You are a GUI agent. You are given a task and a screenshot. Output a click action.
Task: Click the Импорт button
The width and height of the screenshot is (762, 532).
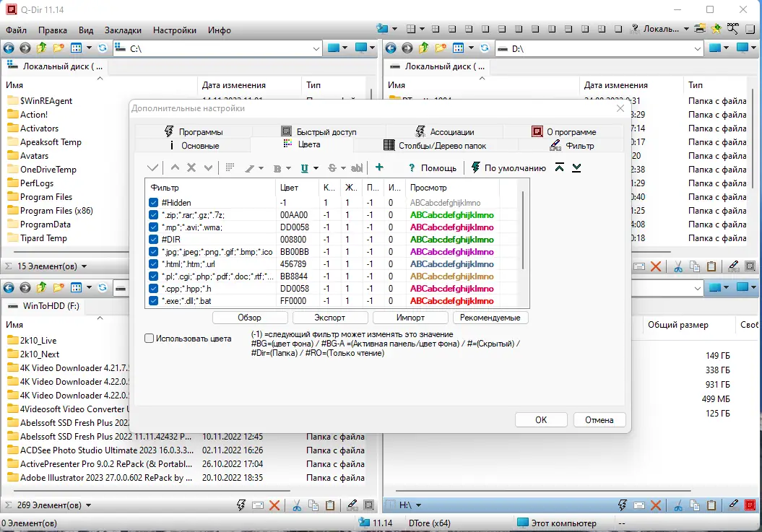coord(410,318)
